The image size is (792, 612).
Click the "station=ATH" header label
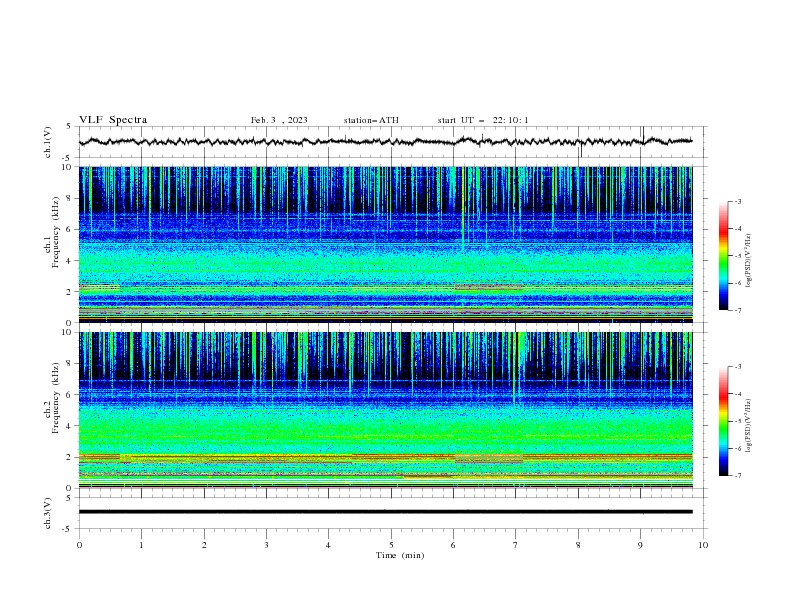(x=371, y=120)
